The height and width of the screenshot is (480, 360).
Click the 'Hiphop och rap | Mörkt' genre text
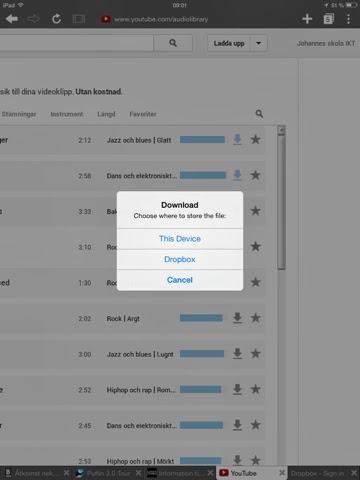140,461
